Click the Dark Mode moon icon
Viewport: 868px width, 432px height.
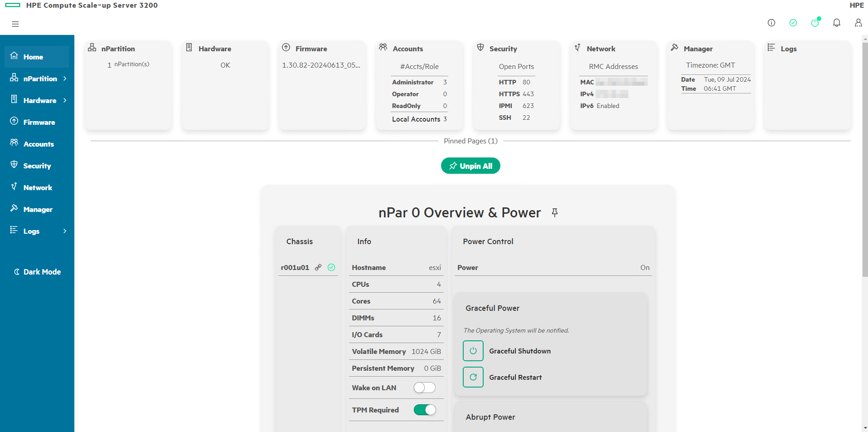click(17, 272)
